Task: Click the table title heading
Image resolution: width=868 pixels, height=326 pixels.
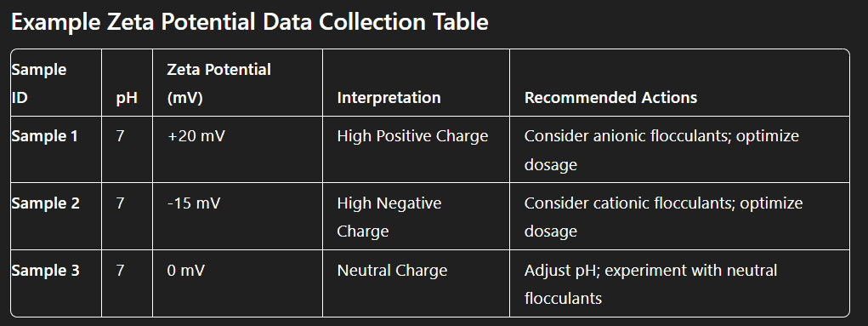Action: (250, 23)
